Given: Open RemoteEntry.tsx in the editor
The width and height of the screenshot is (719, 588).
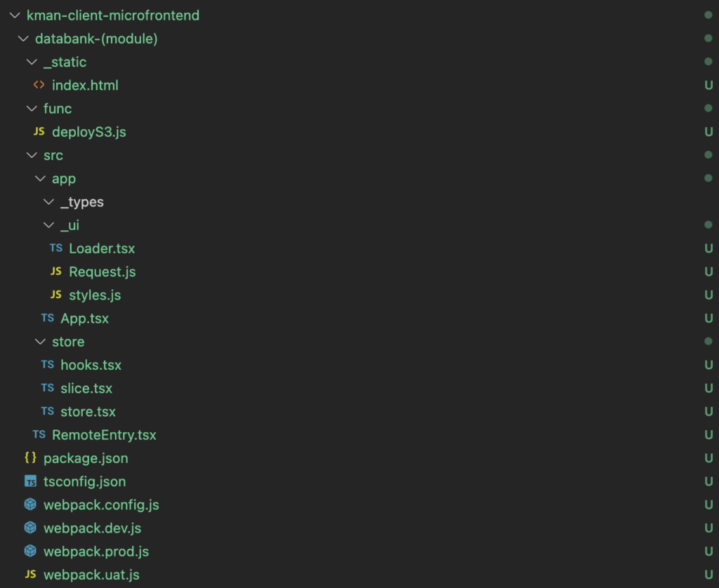Looking at the screenshot, I should pos(104,435).
